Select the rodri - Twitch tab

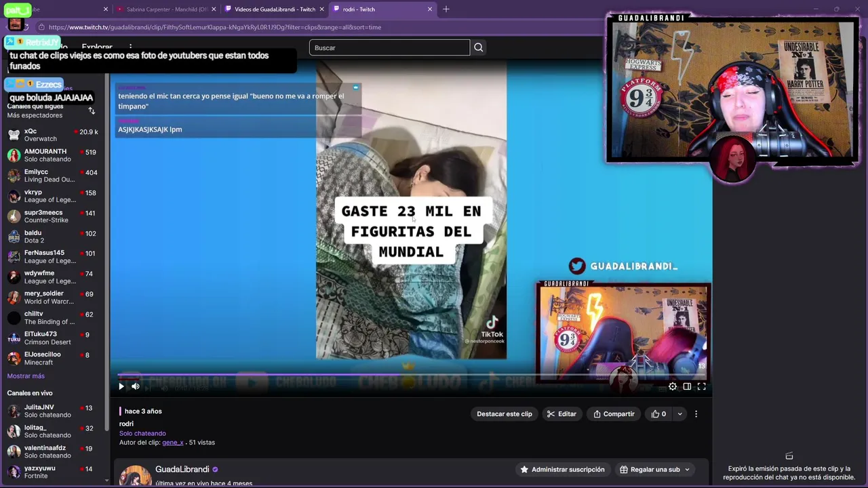point(382,9)
